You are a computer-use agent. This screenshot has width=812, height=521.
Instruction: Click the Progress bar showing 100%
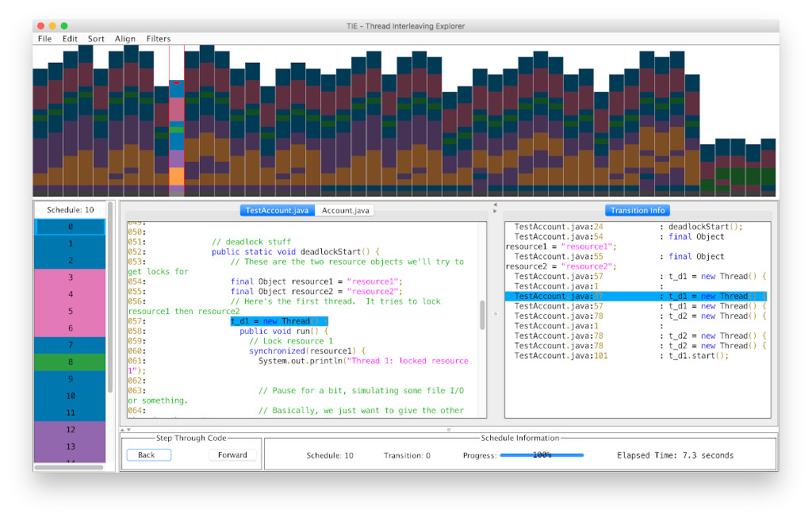tap(543, 454)
